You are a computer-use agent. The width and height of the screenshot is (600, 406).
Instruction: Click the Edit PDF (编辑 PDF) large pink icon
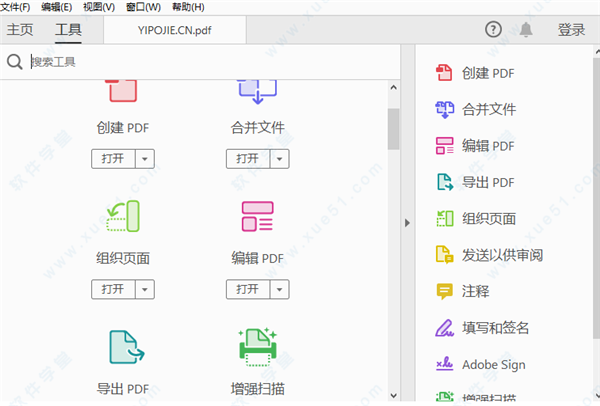pyautogui.click(x=258, y=216)
